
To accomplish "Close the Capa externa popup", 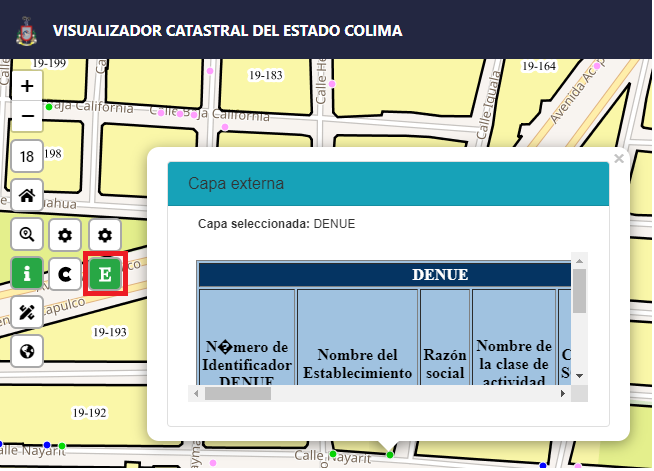I will (619, 159).
